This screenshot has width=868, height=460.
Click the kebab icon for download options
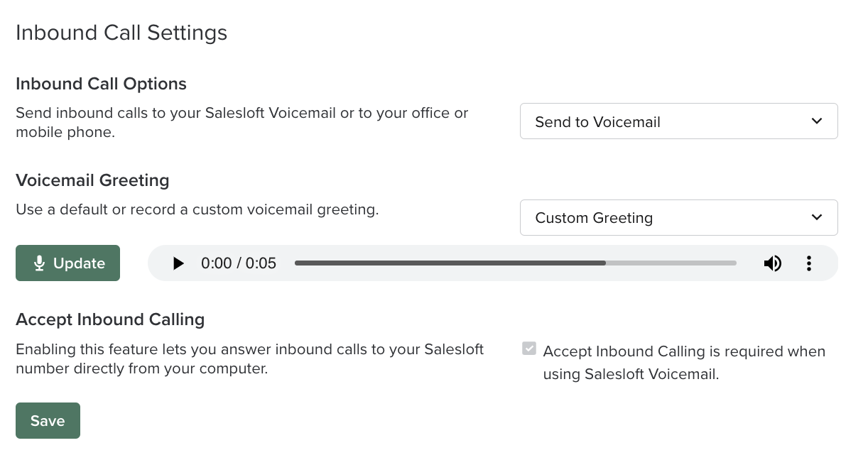(808, 263)
